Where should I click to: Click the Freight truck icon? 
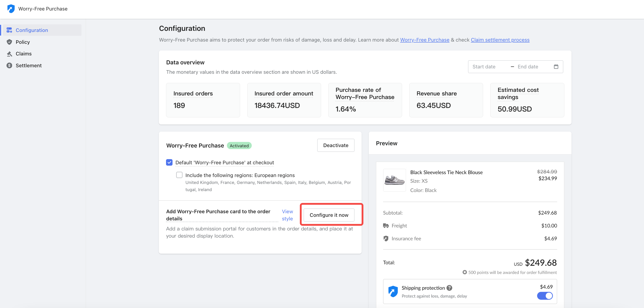386,226
